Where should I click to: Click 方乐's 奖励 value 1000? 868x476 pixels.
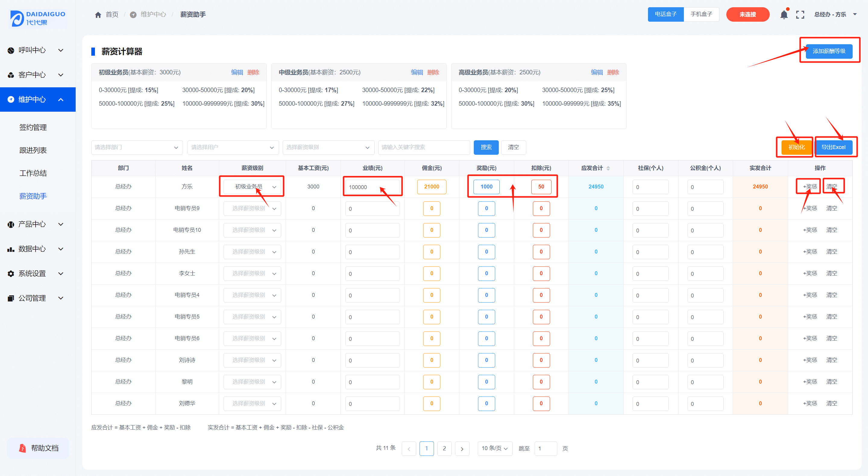pyautogui.click(x=486, y=187)
